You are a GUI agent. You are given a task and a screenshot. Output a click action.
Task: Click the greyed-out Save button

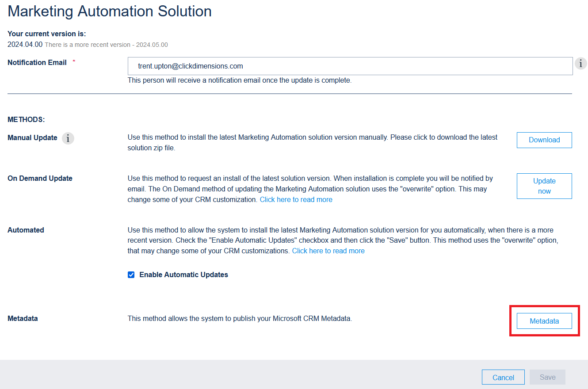[x=547, y=377]
